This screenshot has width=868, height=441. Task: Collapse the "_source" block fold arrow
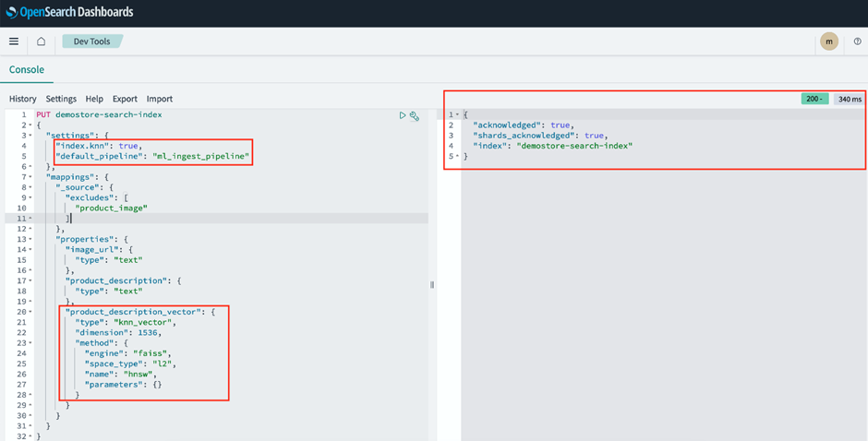[x=30, y=187]
